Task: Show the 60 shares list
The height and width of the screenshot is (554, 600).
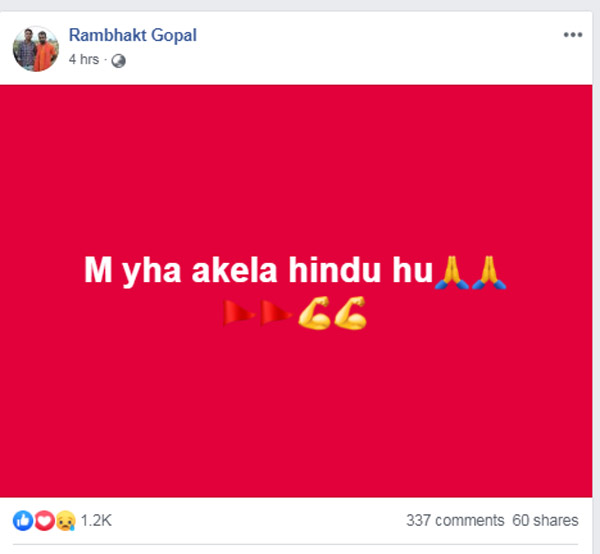Action: tap(545, 520)
